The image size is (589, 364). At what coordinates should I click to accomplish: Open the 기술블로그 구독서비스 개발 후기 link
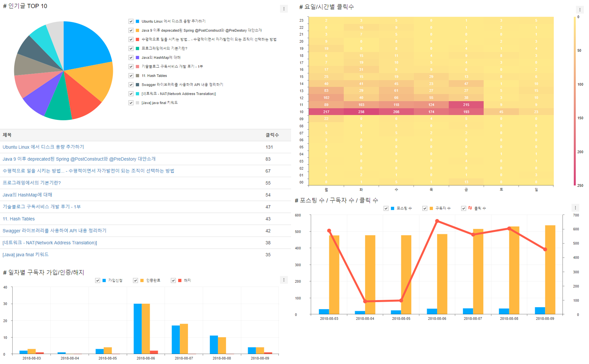click(42, 206)
